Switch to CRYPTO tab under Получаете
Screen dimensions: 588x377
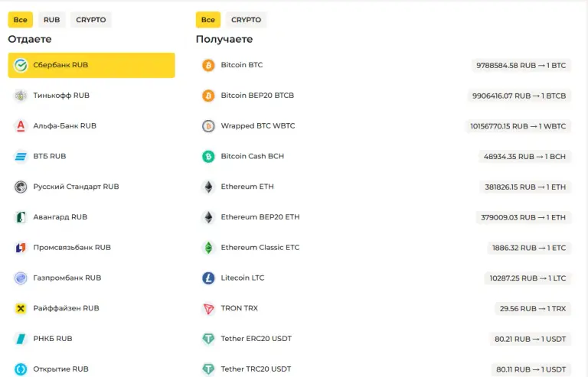[246, 20]
